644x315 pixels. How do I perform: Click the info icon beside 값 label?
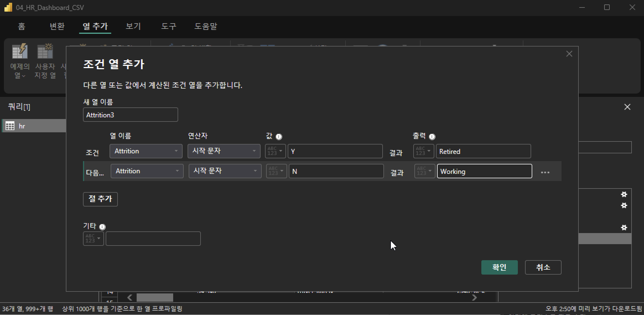coord(279,136)
